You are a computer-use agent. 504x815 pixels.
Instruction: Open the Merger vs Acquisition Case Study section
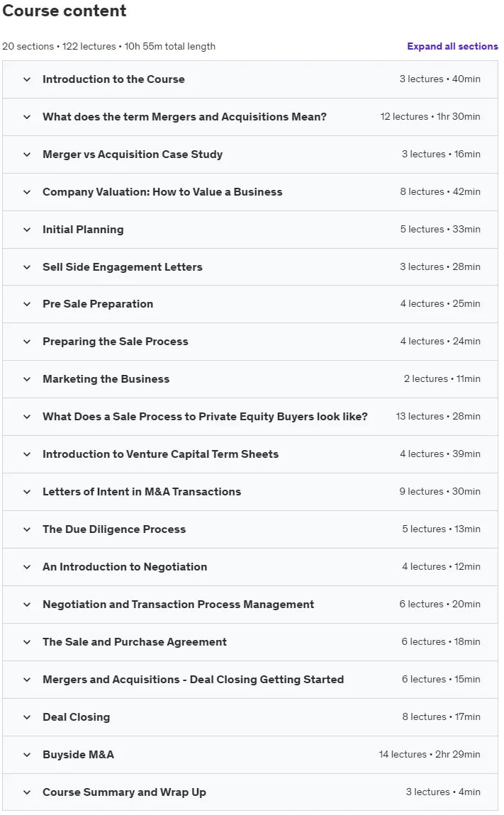[250, 154]
